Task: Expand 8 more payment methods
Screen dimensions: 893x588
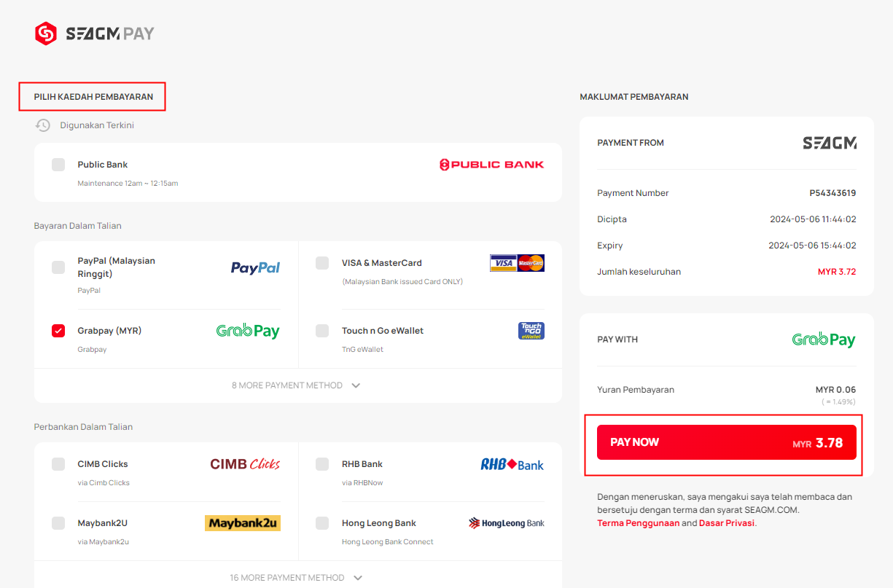Action: coord(297,385)
